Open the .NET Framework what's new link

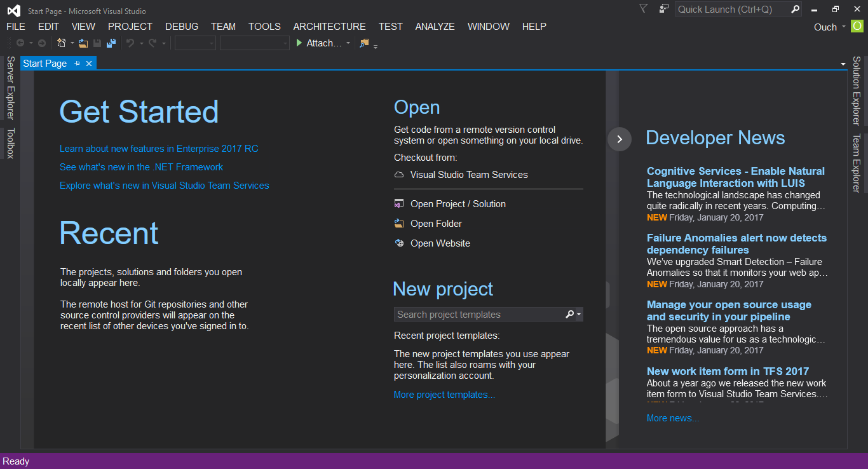click(141, 167)
